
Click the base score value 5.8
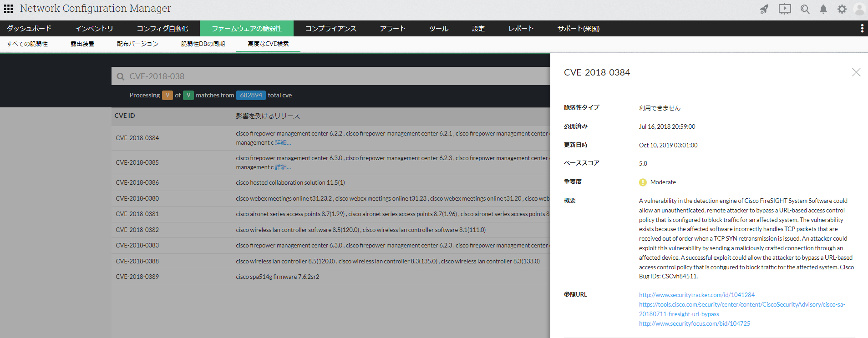643,164
